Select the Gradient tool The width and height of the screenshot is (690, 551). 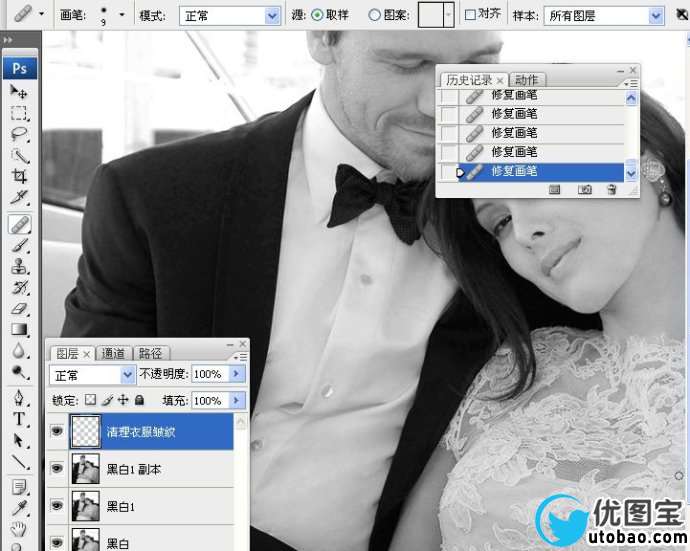click(18, 330)
